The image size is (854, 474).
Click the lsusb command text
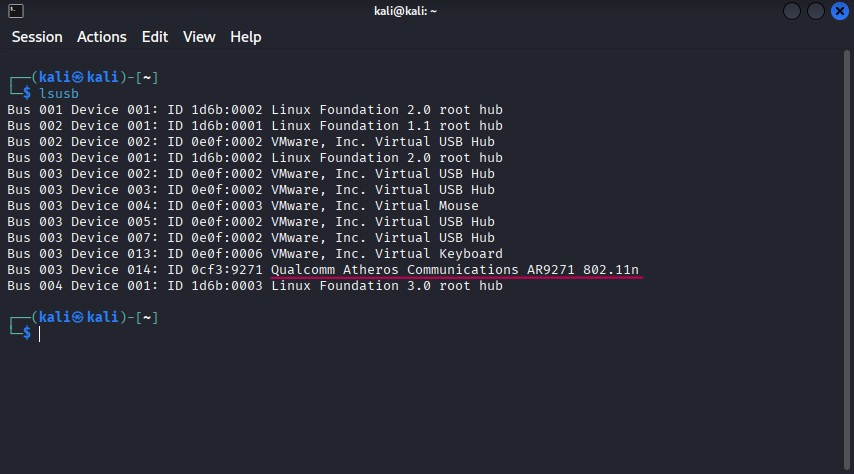click(x=59, y=93)
